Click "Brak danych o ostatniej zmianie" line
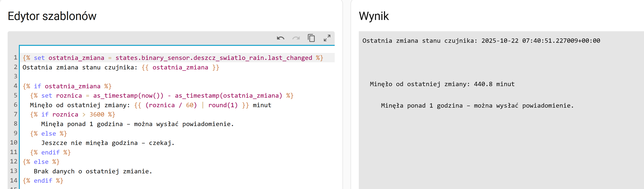644x189 pixels. tap(92, 171)
